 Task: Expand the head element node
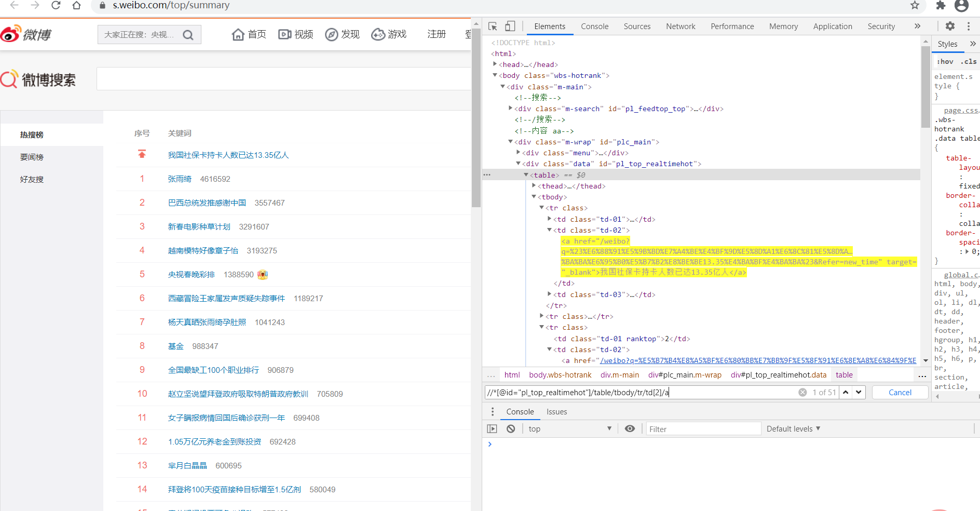[x=495, y=64]
